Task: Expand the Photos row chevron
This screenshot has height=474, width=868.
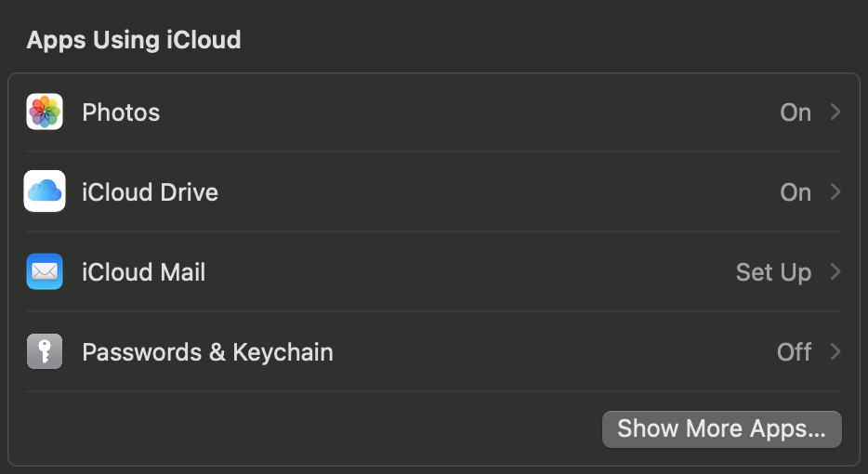Action: (835, 112)
